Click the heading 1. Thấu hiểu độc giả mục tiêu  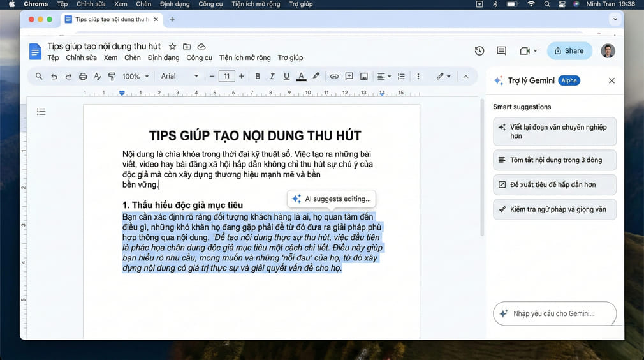tap(182, 205)
